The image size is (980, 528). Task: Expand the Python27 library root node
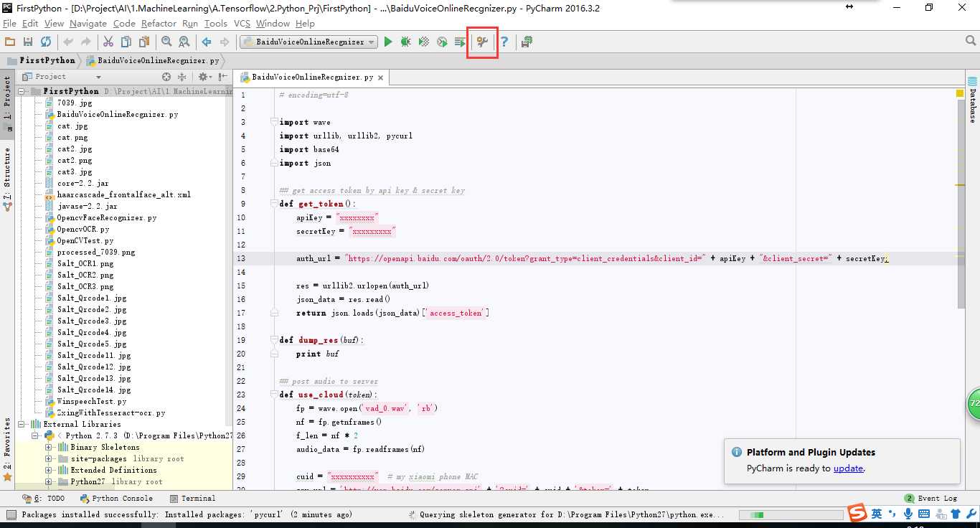pyautogui.click(x=49, y=482)
